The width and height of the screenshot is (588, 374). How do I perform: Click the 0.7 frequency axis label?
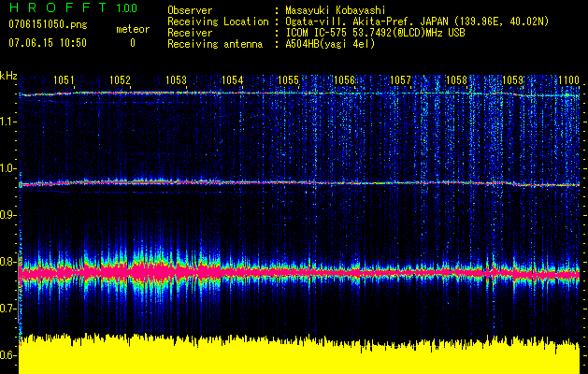click(8, 309)
